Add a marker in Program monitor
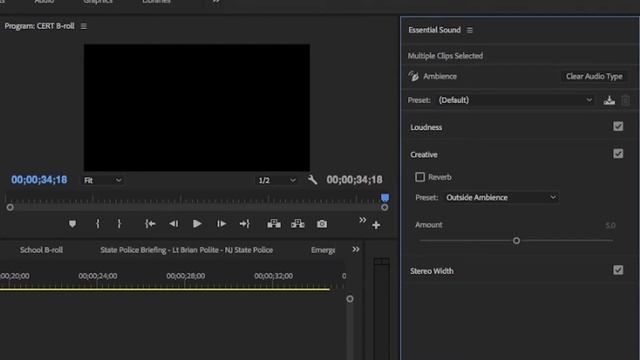 (x=72, y=224)
